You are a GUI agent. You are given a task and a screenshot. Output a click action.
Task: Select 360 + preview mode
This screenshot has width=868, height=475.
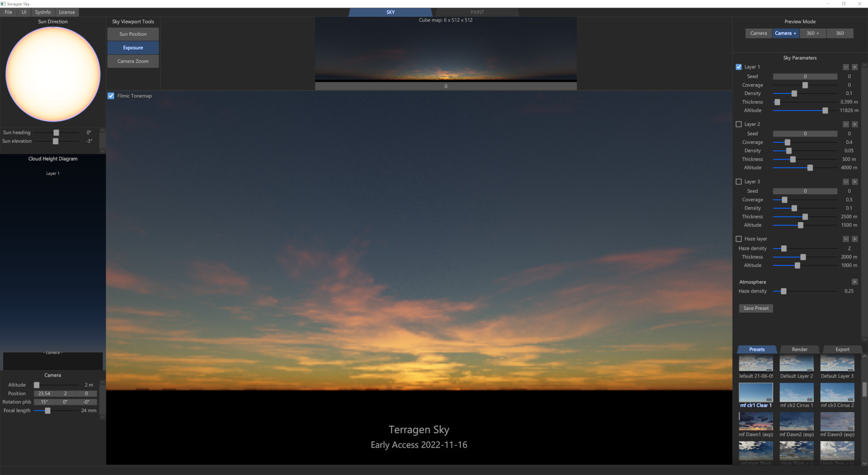click(x=813, y=33)
